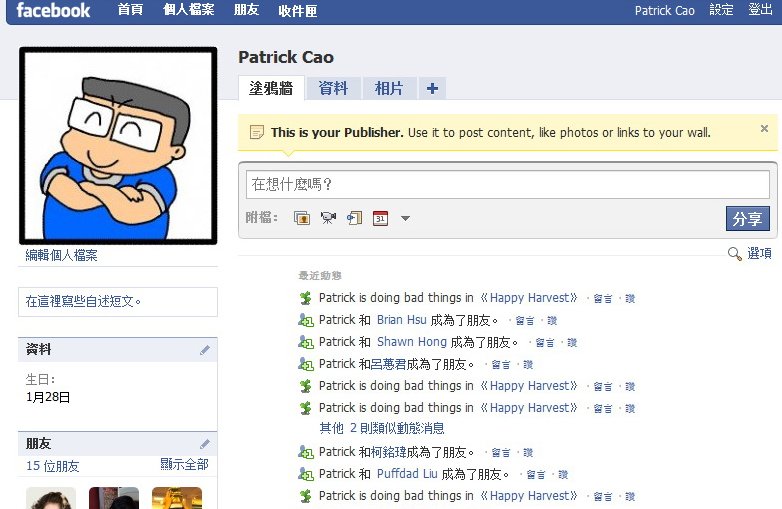Click 顯示全部 to show all friends

pyautogui.click(x=185, y=465)
